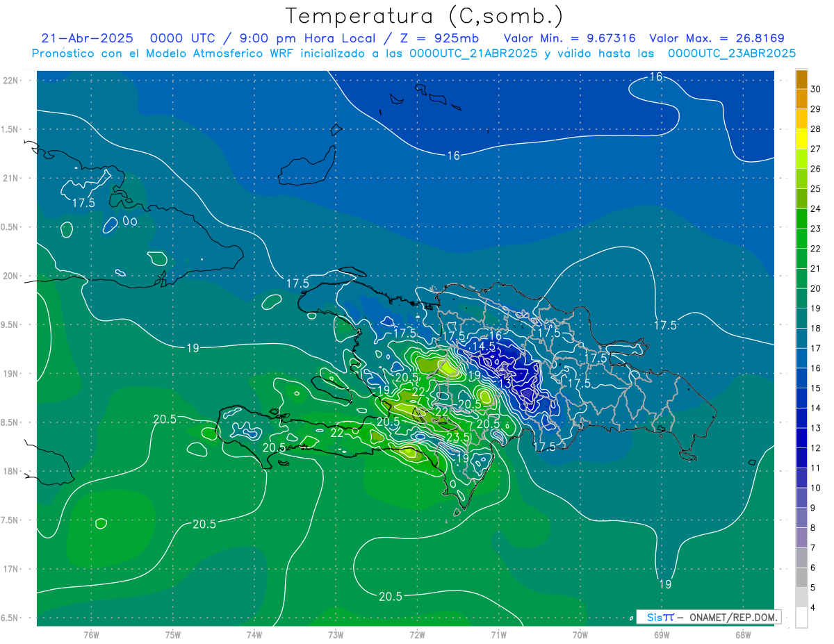Click the 70W longitude axis label
This screenshot has width=834, height=644.
580,634
